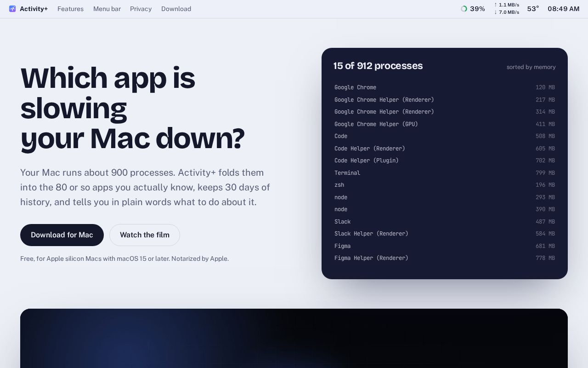The image size is (588, 368).
Task: Click the 'Notarized by Apple' footnote text
Action: click(200, 259)
